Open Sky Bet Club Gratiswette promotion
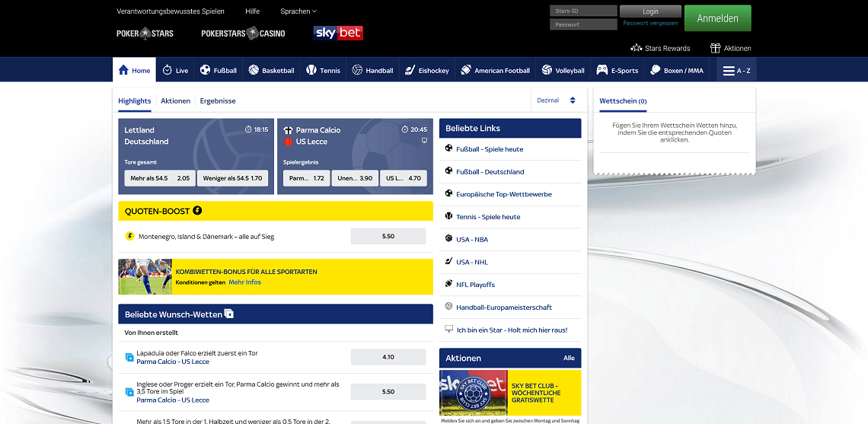The width and height of the screenshot is (868, 424). point(510,393)
